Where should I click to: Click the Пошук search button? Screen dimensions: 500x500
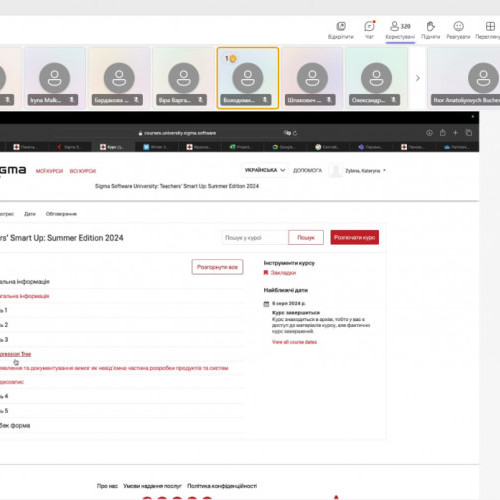tap(306, 238)
